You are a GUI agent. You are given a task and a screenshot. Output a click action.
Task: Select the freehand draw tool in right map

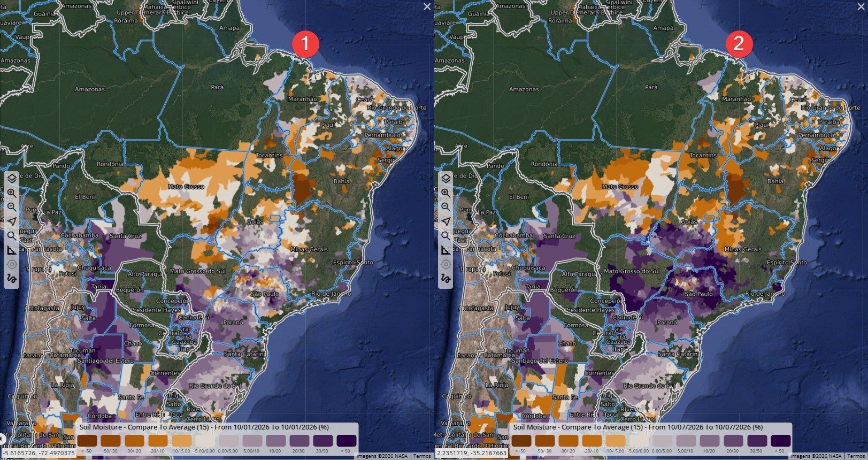(x=445, y=279)
